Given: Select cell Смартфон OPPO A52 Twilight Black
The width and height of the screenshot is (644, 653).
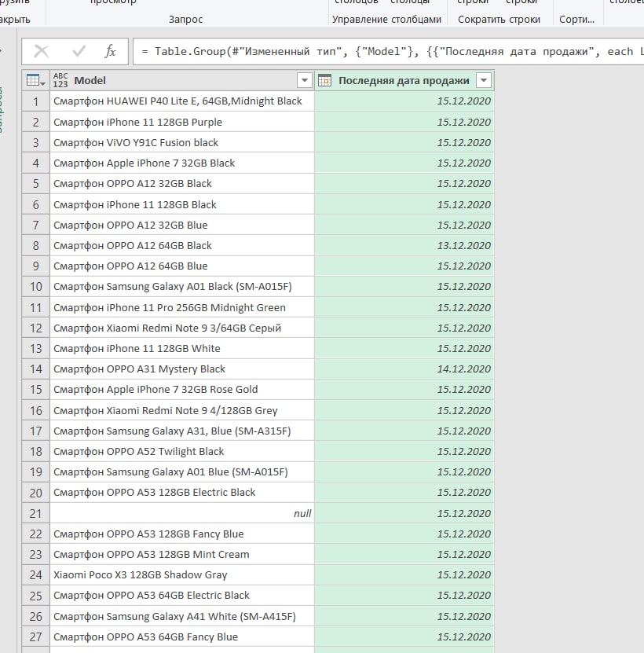Looking at the screenshot, I should pyautogui.click(x=182, y=451).
